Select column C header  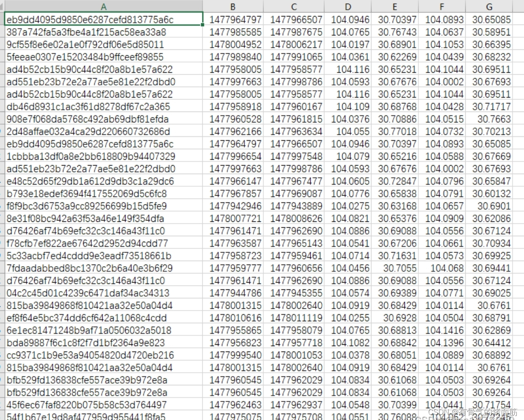tap(294, 6)
